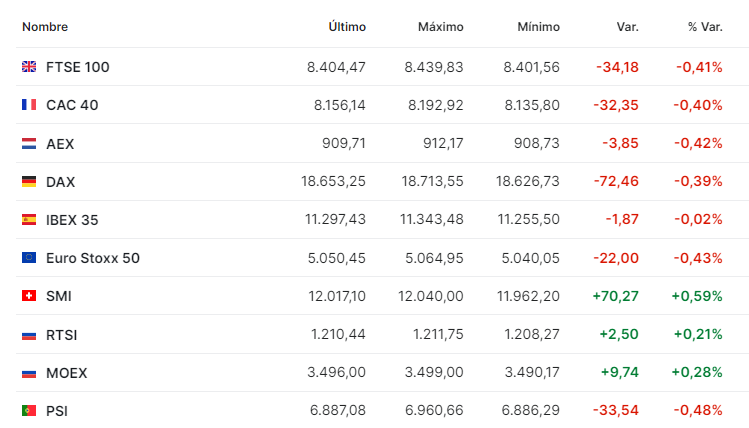749x428 pixels.
Task: Click the Spanish flag beside IBEX 35
Action: tap(29, 220)
